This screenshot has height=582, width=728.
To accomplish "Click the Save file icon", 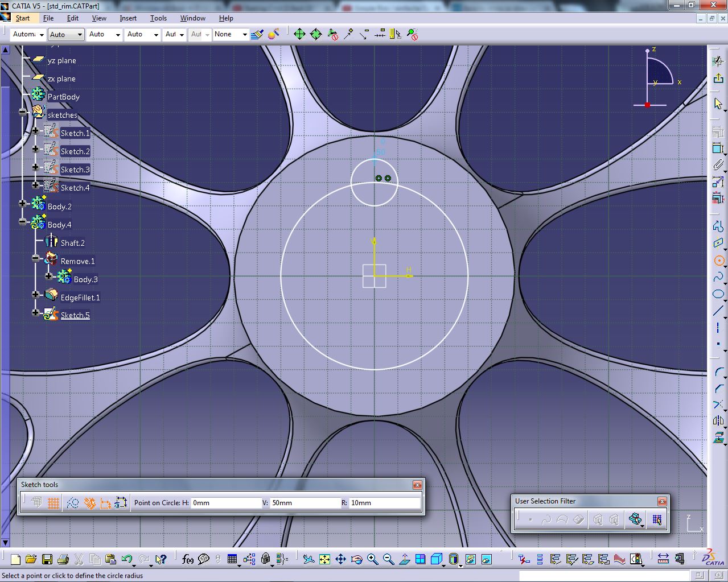I will click(x=47, y=559).
